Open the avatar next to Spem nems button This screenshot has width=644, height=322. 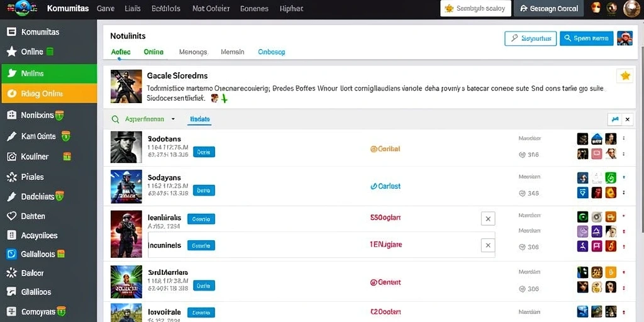pos(625,38)
